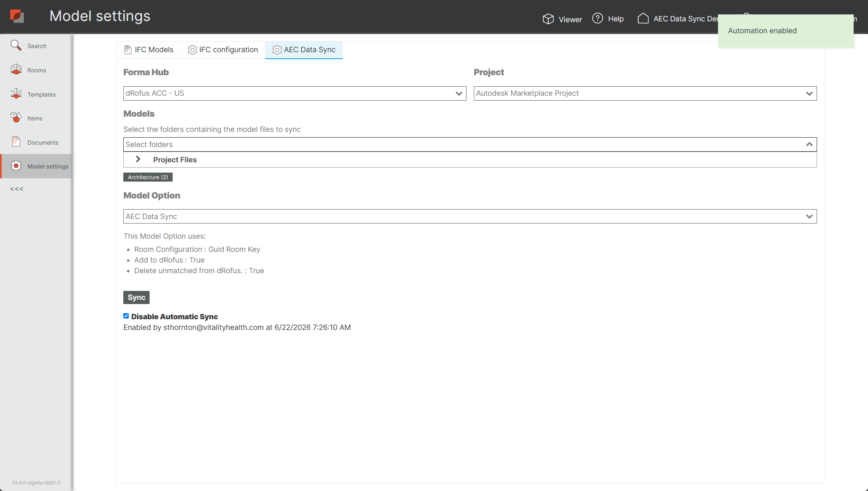
Task: Click the IFC configuration gear icon
Action: tap(192, 50)
